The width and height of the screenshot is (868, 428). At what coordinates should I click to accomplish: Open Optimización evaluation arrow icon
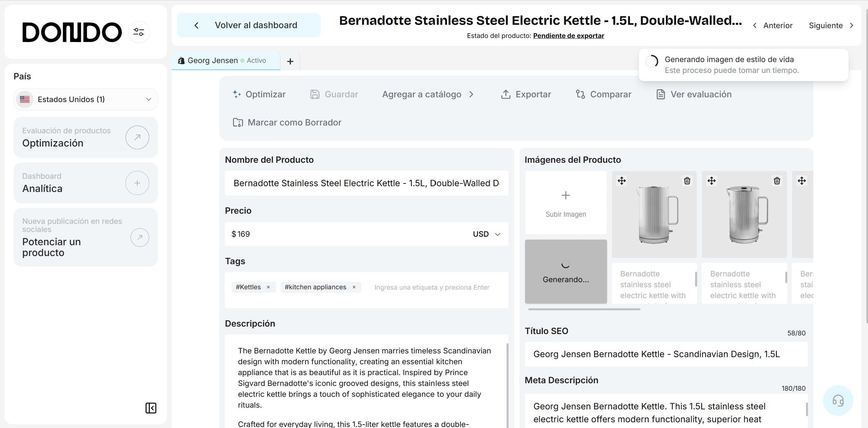[137, 137]
